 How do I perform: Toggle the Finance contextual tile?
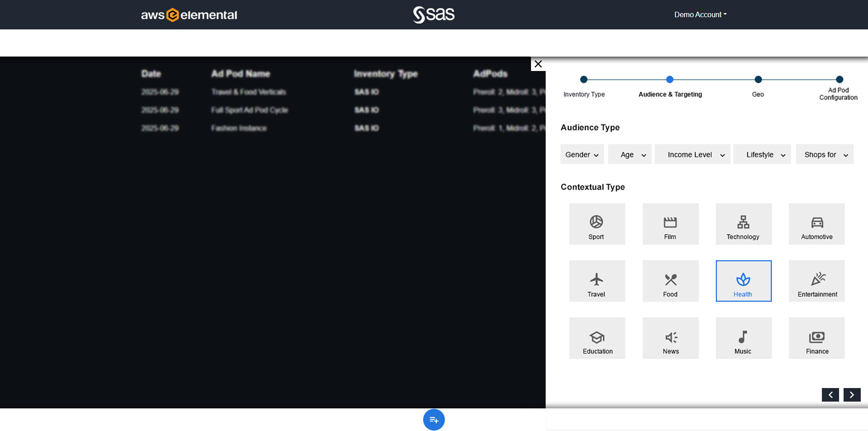point(816,338)
